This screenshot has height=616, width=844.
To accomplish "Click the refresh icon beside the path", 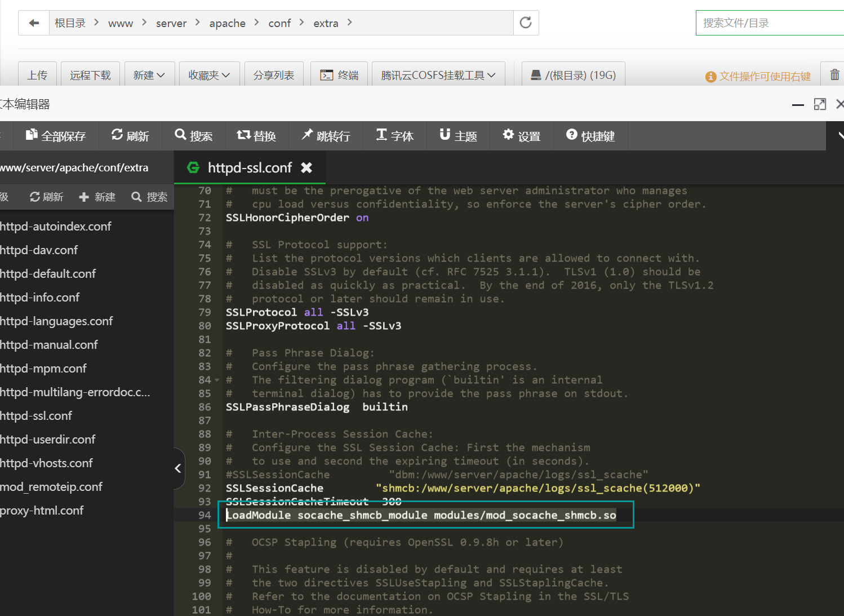I will [526, 23].
